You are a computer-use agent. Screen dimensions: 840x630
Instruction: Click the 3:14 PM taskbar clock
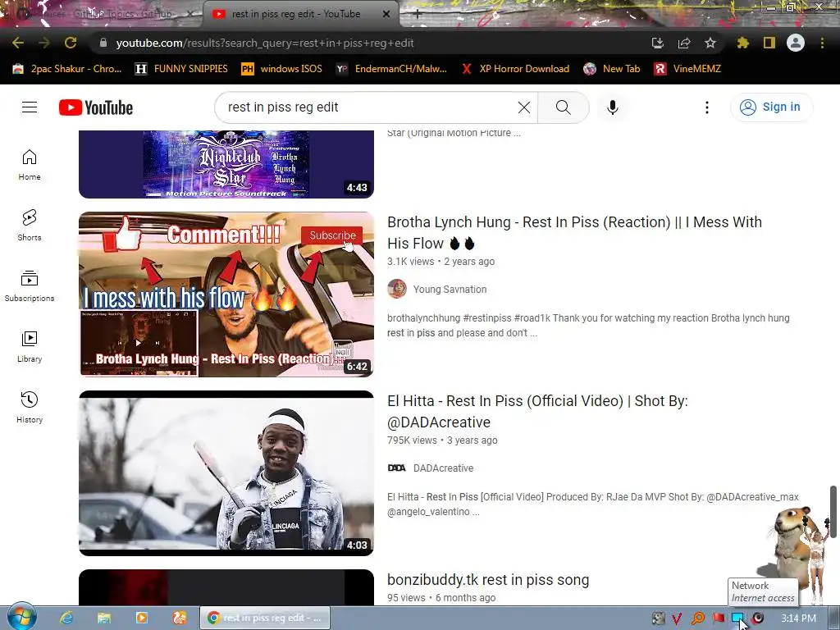[x=798, y=619]
